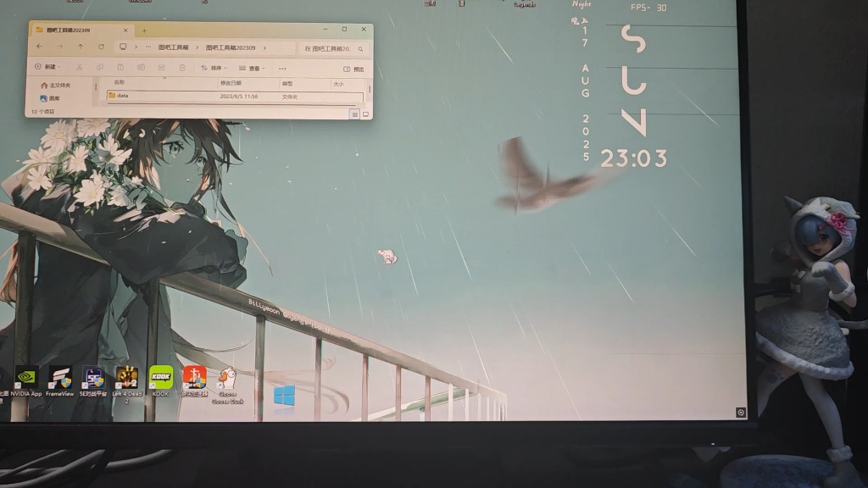868x488 pixels.
Task: Maximize the File Explorer window
Action: pyautogui.click(x=344, y=29)
